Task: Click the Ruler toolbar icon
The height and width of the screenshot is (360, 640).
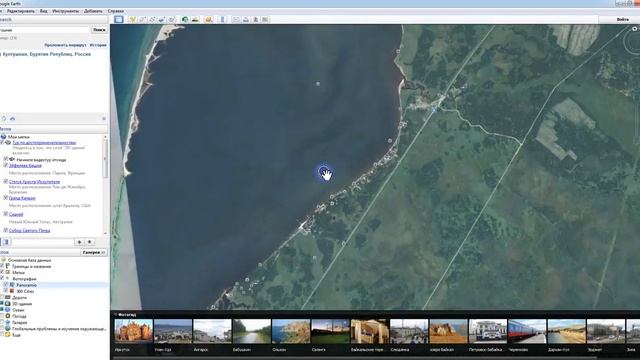Action: click(x=222, y=19)
